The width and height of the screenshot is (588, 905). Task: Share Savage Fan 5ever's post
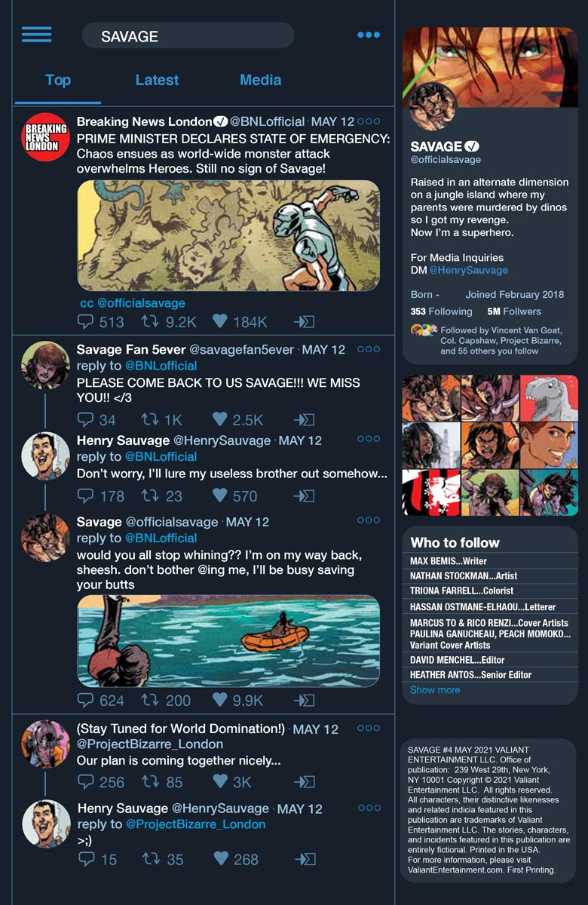tap(304, 420)
